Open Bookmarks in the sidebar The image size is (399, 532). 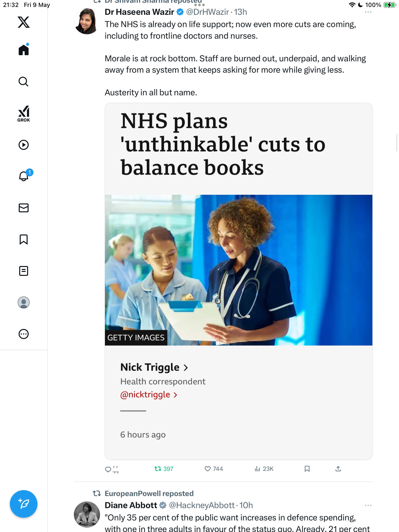pos(24,239)
